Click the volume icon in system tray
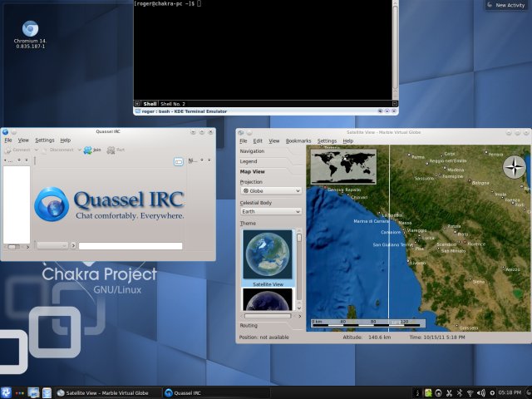Image resolution: width=532 pixels, height=399 pixels. [x=480, y=392]
